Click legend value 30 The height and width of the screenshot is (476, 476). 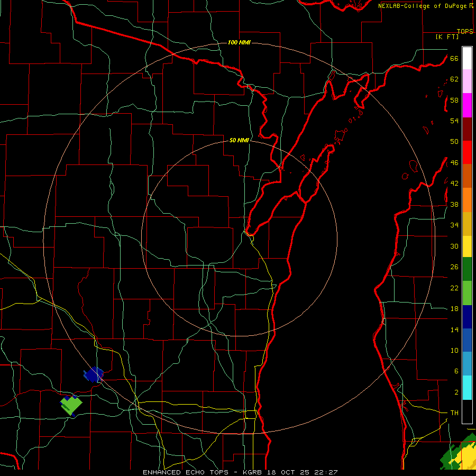click(x=454, y=246)
